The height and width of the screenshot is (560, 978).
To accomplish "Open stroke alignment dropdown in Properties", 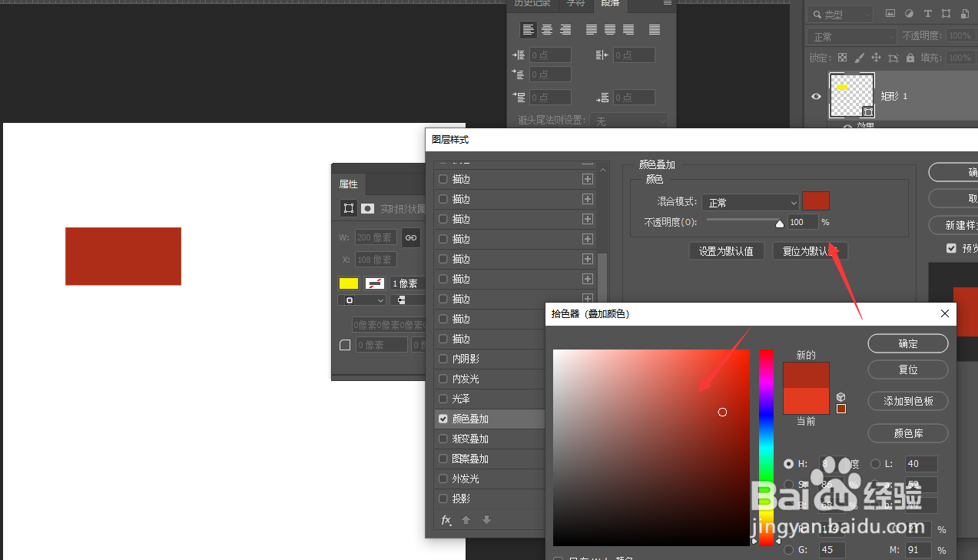I will [362, 300].
